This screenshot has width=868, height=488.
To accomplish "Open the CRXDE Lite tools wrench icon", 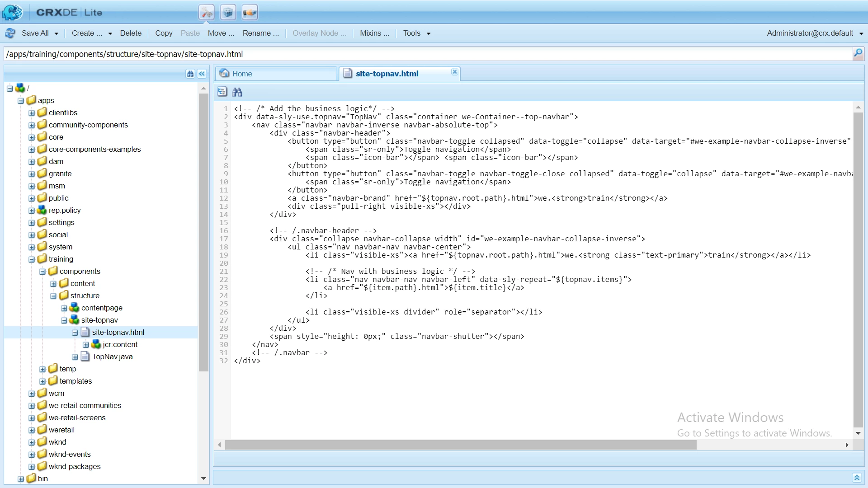I will point(207,13).
